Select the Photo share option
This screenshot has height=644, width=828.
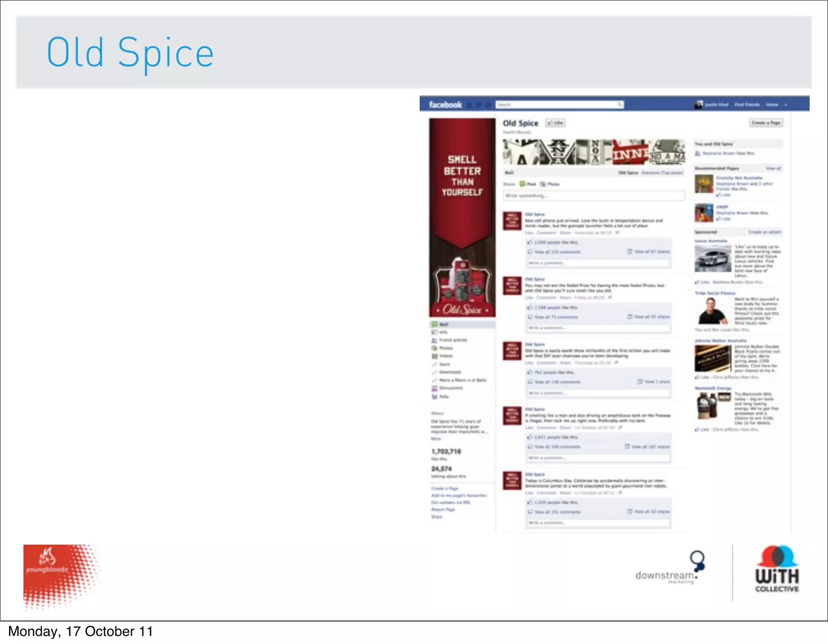pos(550,184)
